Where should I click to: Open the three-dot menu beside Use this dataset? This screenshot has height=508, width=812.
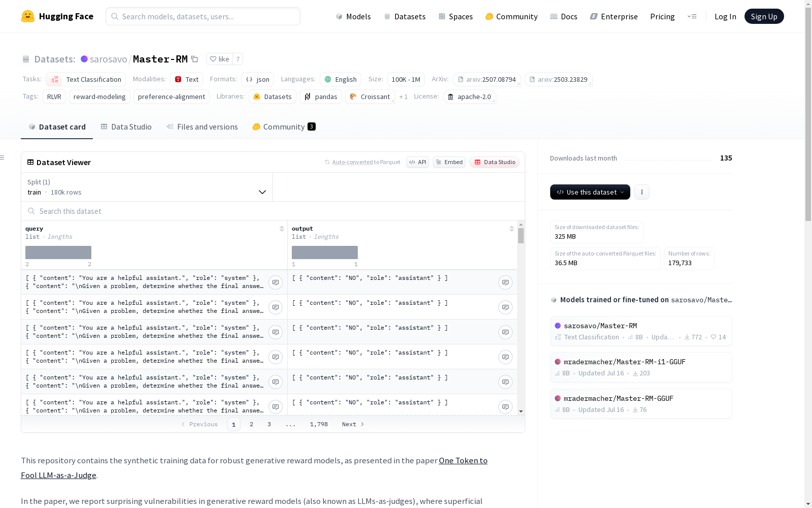(x=642, y=192)
